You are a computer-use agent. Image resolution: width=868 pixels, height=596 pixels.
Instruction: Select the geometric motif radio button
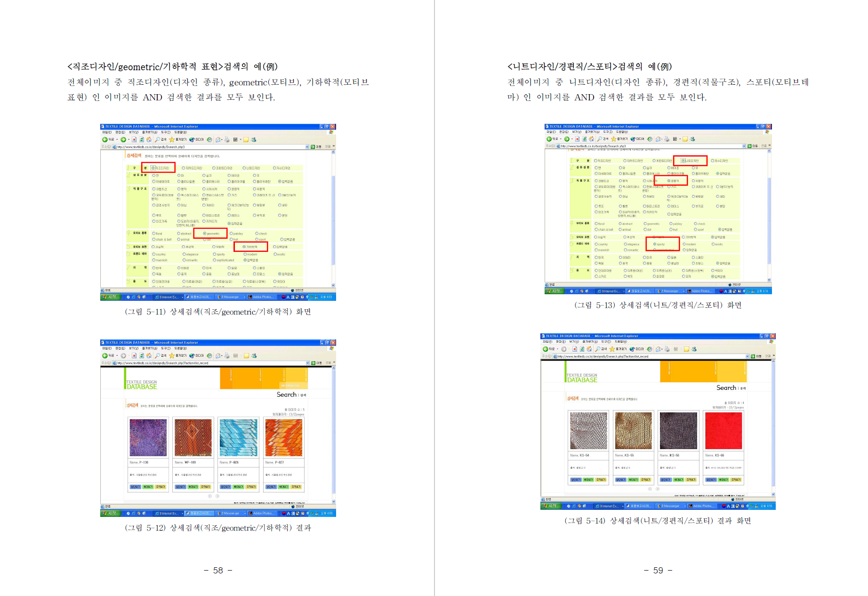pyautogui.click(x=205, y=233)
